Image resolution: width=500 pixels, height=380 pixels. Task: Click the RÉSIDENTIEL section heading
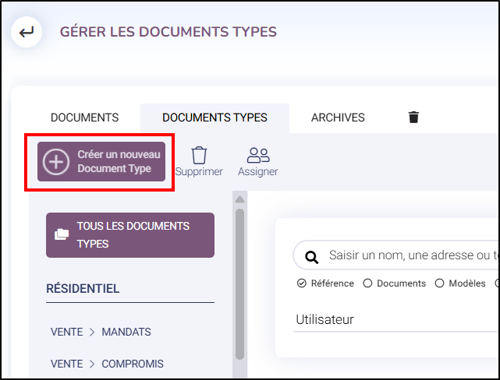coord(83,289)
